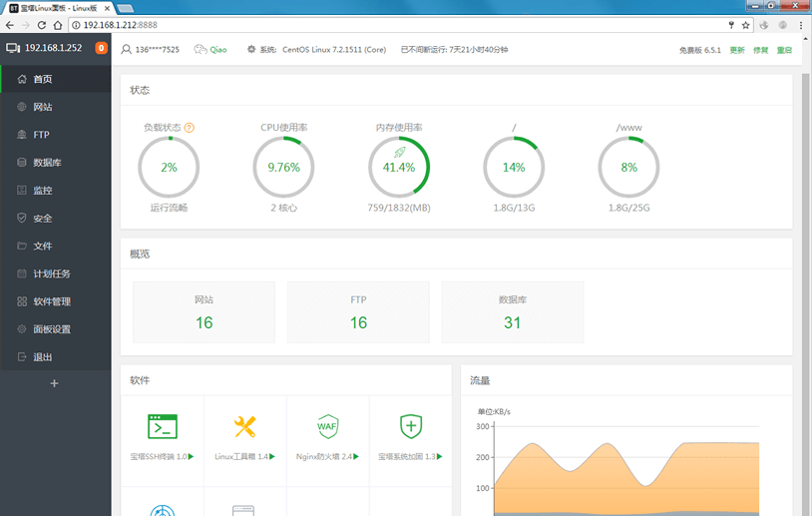
Task: Click the question mark beside 负载状态
Action: point(189,128)
